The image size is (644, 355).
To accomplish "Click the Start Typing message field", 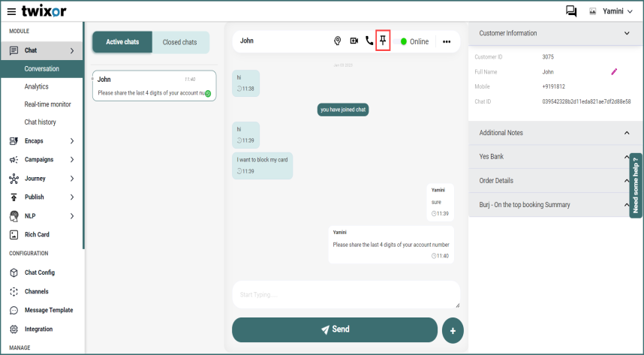I will coord(345,294).
